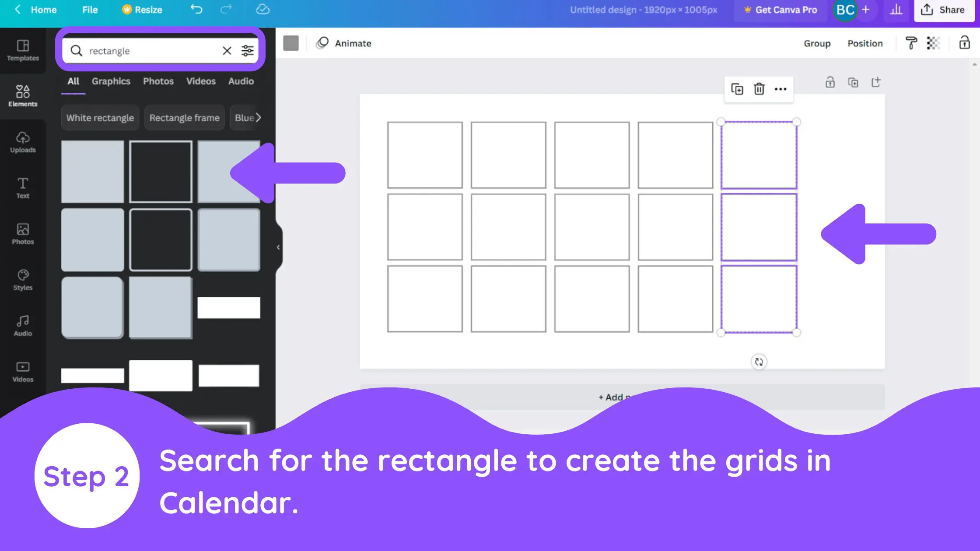Expand the search filter options
Image resolution: width=980 pixels, height=551 pixels.
coord(248,50)
